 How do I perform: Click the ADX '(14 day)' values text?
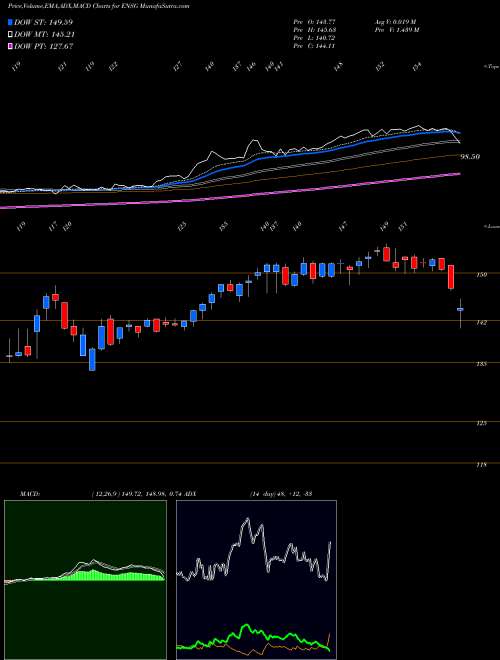coord(280,493)
